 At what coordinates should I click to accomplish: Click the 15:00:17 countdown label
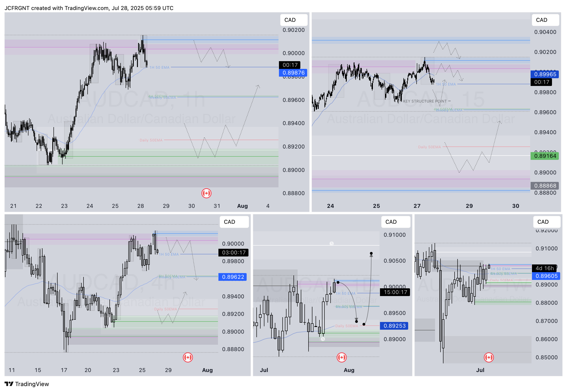tap(395, 292)
